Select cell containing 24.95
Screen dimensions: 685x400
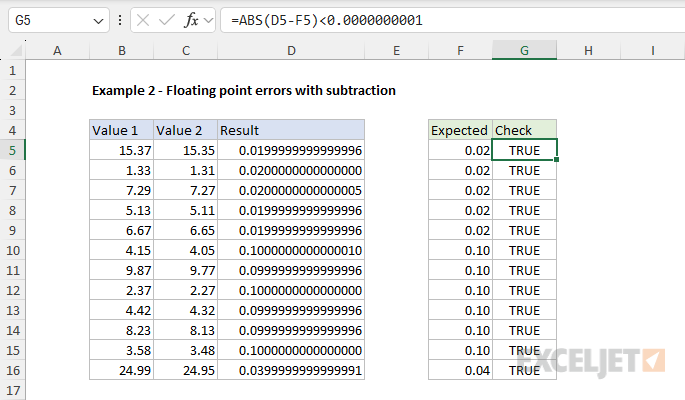pyautogui.click(x=186, y=370)
